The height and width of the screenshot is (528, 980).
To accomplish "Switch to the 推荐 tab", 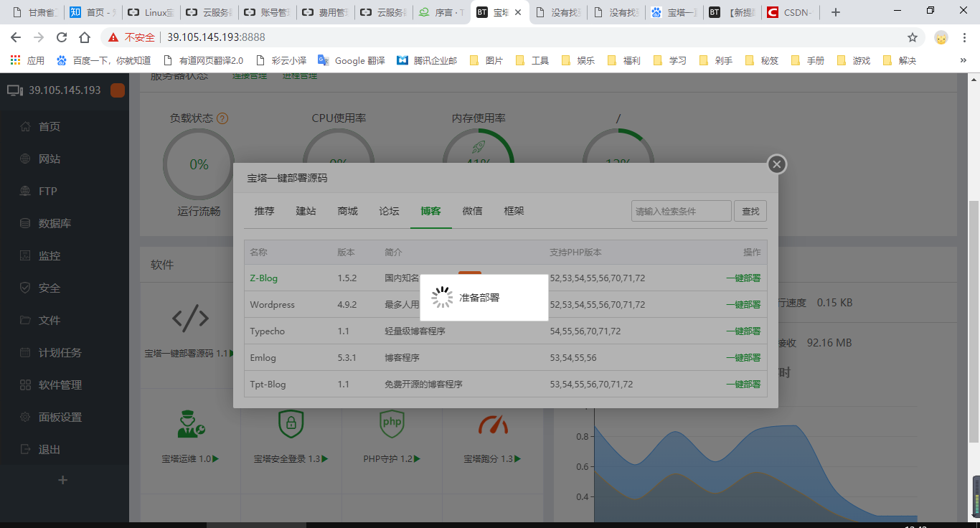I will tap(264, 211).
